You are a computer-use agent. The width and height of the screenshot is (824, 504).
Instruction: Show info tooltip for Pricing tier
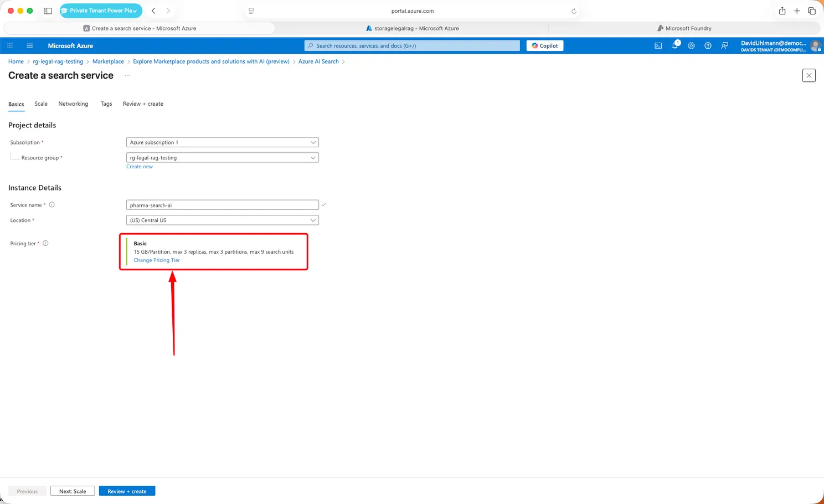[x=45, y=243]
